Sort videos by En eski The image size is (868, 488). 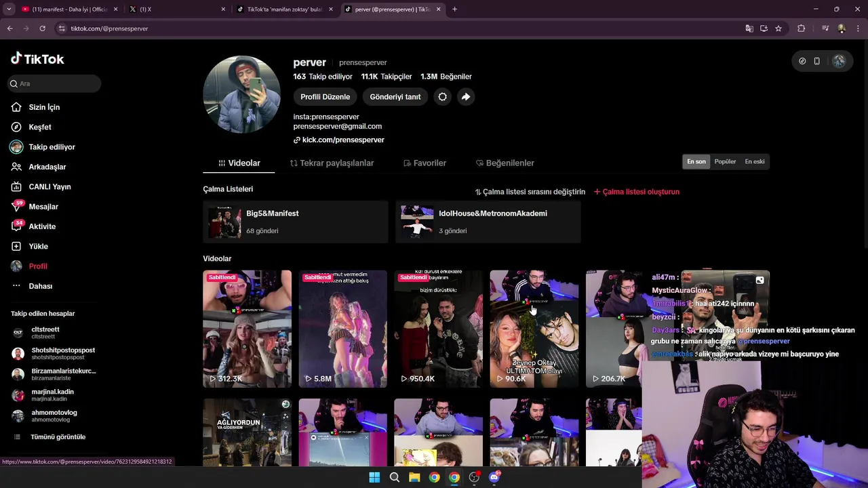click(x=755, y=161)
